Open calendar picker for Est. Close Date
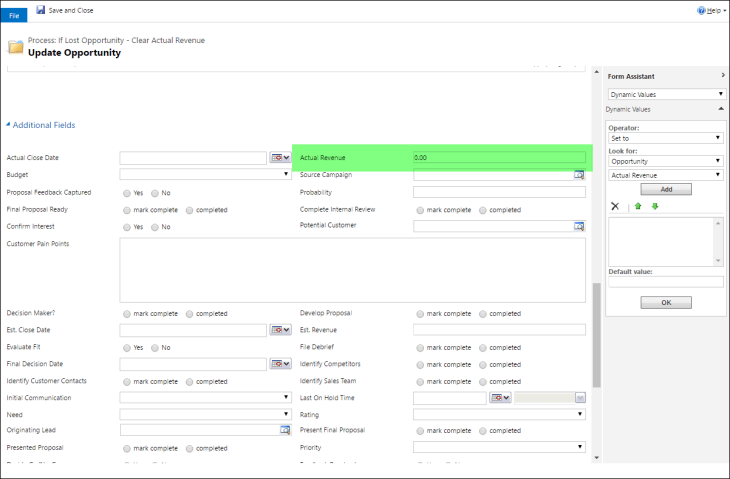Viewport: 730px width, 479px height. pyautogui.click(x=280, y=330)
